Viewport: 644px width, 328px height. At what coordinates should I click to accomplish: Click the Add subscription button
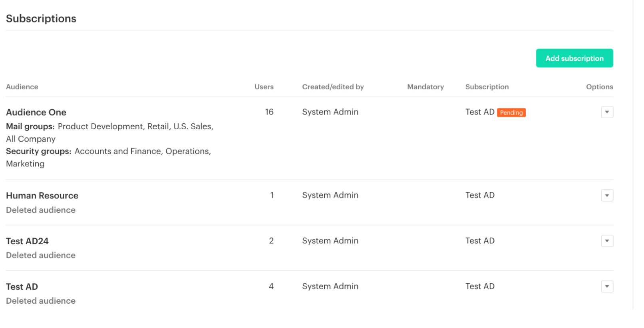click(x=574, y=58)
